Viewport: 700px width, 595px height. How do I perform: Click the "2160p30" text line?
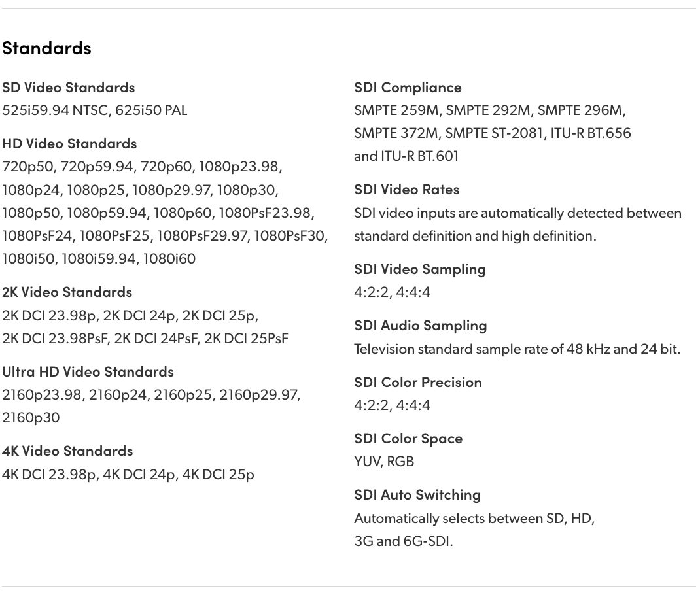click(31, 417)
